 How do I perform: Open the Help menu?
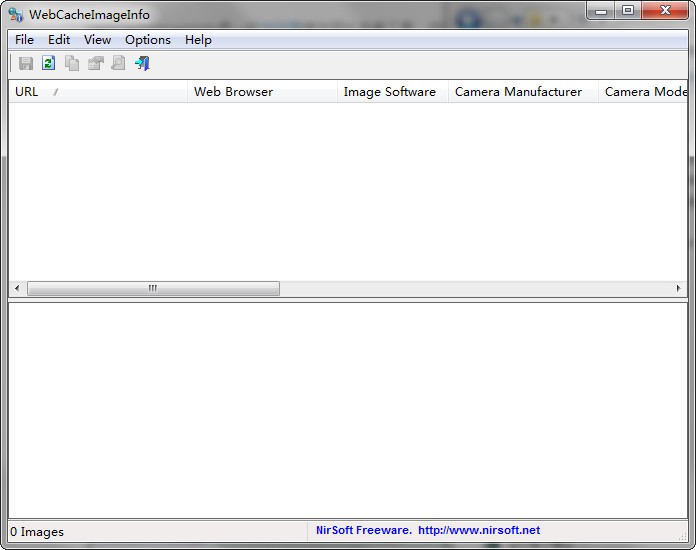point(198,40)
